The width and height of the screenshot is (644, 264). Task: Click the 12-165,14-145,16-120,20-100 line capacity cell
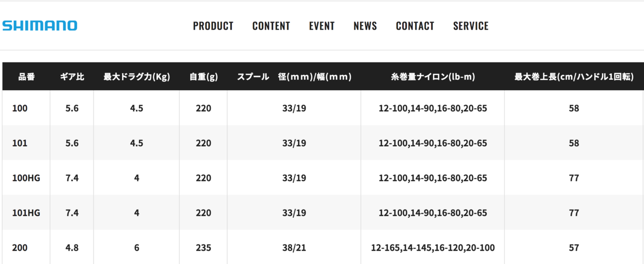433,247
